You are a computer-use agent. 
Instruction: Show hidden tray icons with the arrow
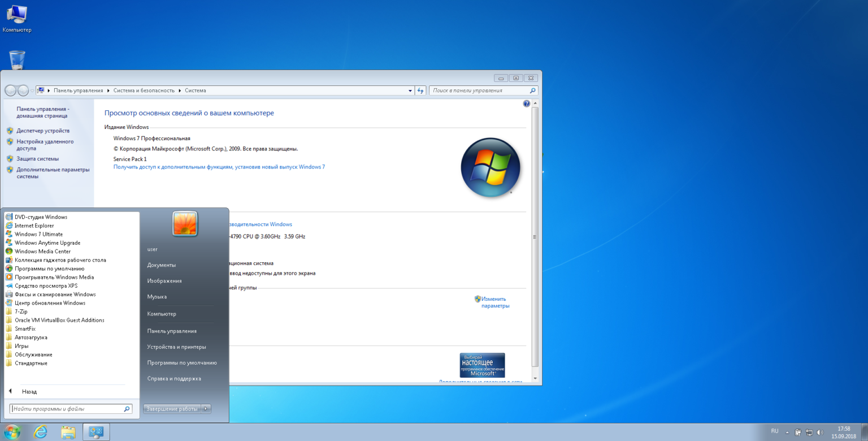(787, 433)
